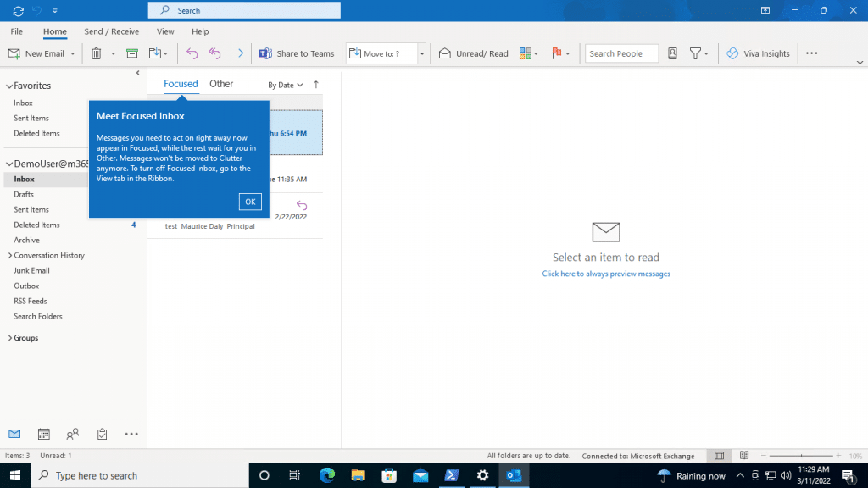The width and height of the screenshot is (868, 488).
Task: Switch to the Home ribbon tab
Action: [x=55, y=31]
